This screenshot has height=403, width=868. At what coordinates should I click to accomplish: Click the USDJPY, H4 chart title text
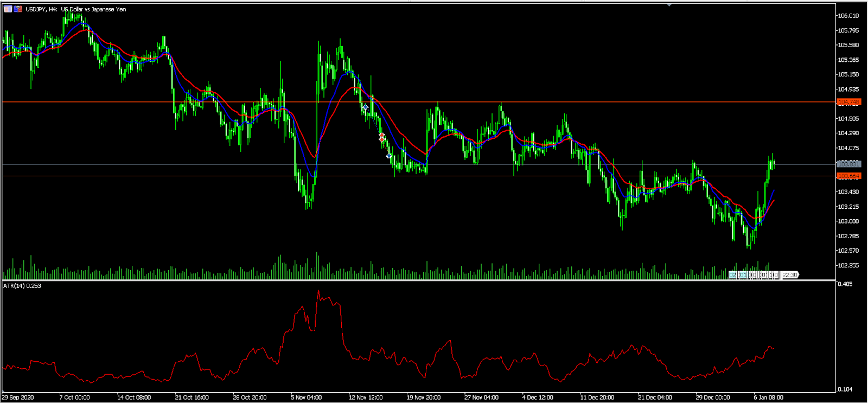(42, 9)
